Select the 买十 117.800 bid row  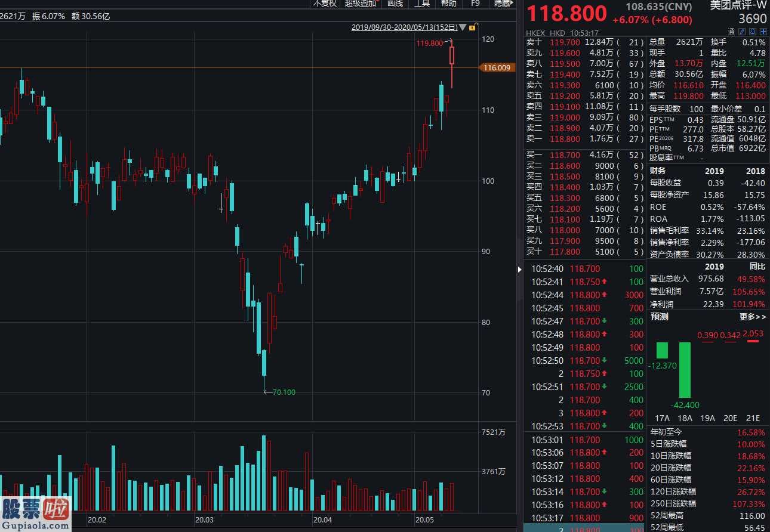pos(585,252)
